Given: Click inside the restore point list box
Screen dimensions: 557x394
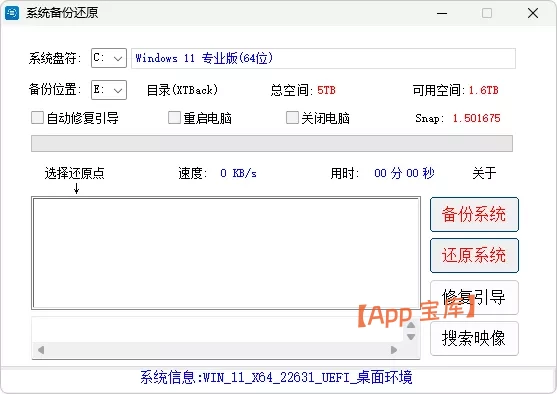Looking at the screenshot, I should click(226, 253).
